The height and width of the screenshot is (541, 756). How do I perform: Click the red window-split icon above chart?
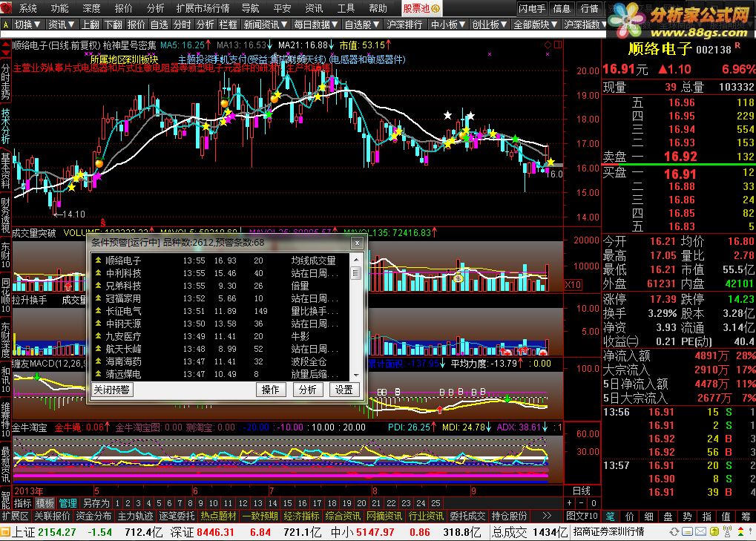(558, 45)
